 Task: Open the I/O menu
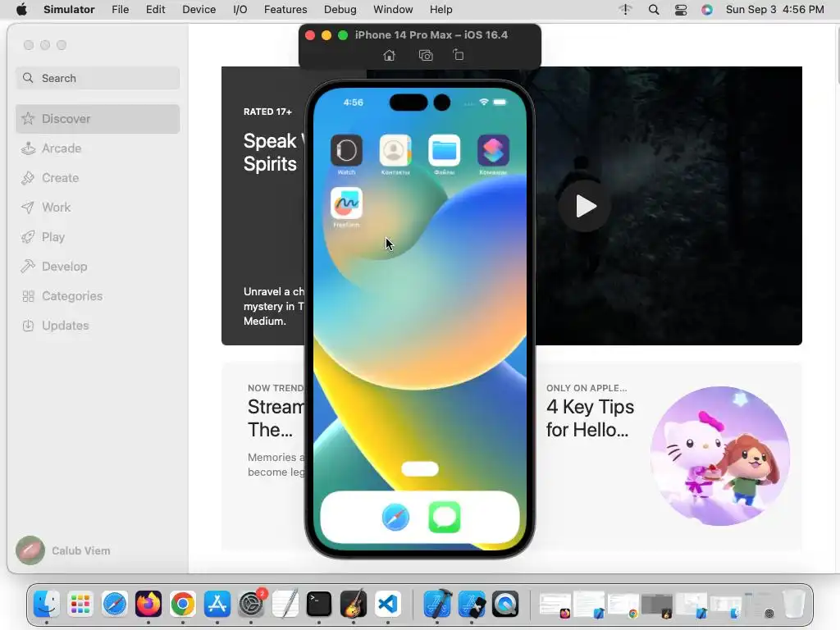(x=240, y=10)
